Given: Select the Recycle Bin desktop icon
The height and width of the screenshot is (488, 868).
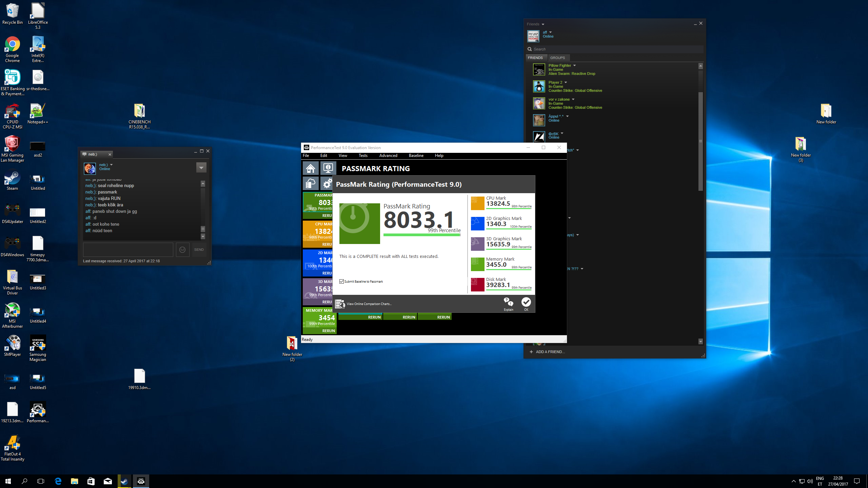Looking at the screenshot, I should pyautogui.click(x=13, y=14).
